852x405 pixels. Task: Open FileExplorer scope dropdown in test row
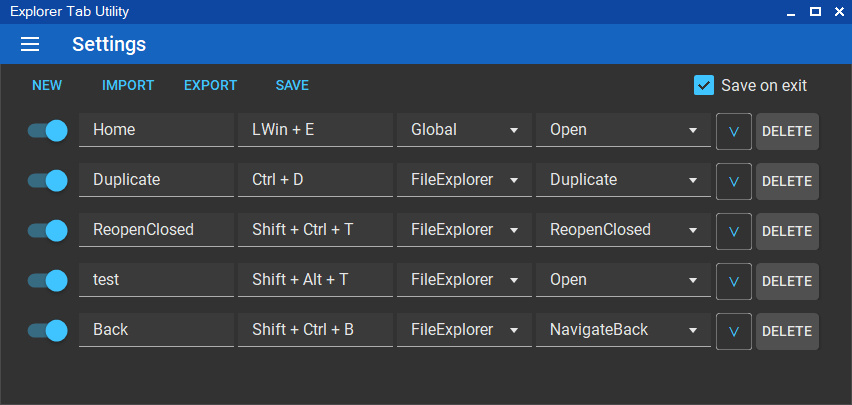coord(464,280)
